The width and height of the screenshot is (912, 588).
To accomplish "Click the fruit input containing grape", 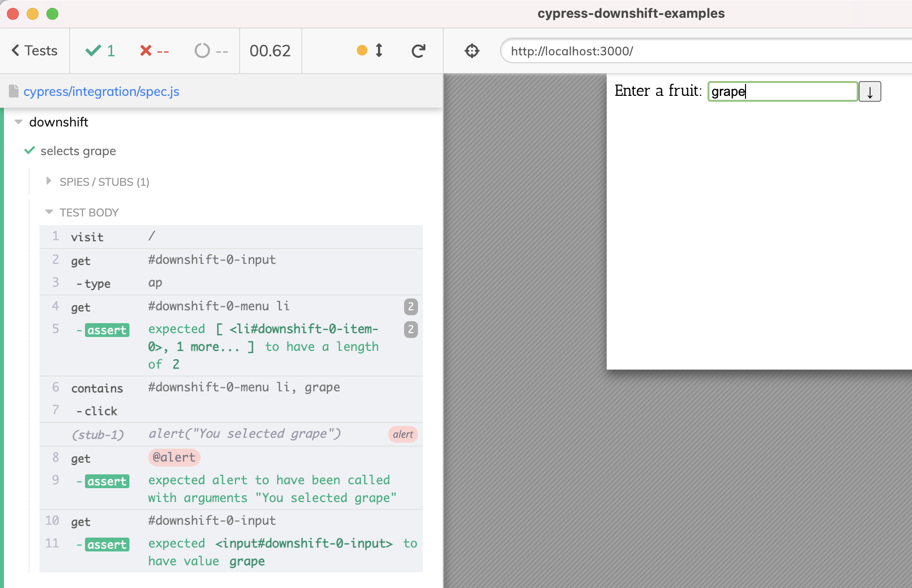I will 783,91.
